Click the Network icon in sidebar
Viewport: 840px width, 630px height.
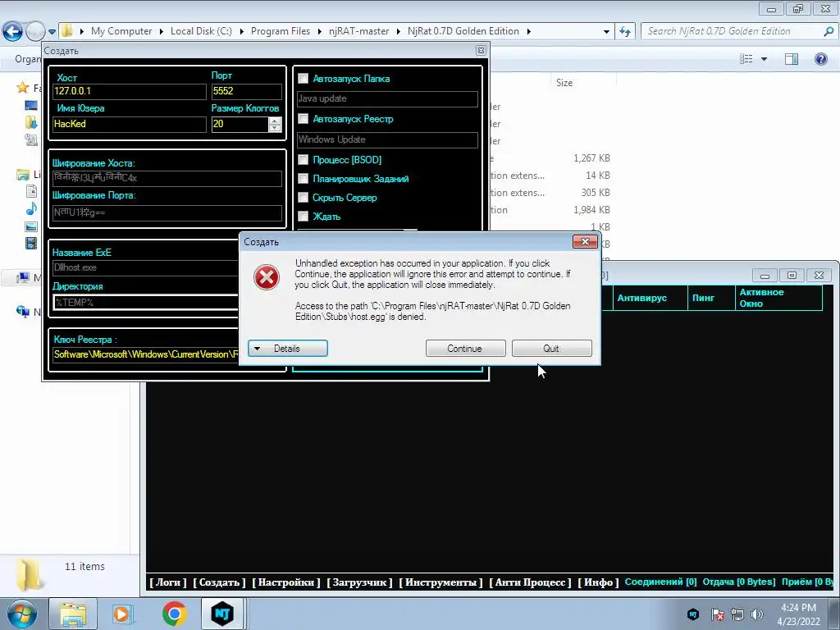(22, 311)
